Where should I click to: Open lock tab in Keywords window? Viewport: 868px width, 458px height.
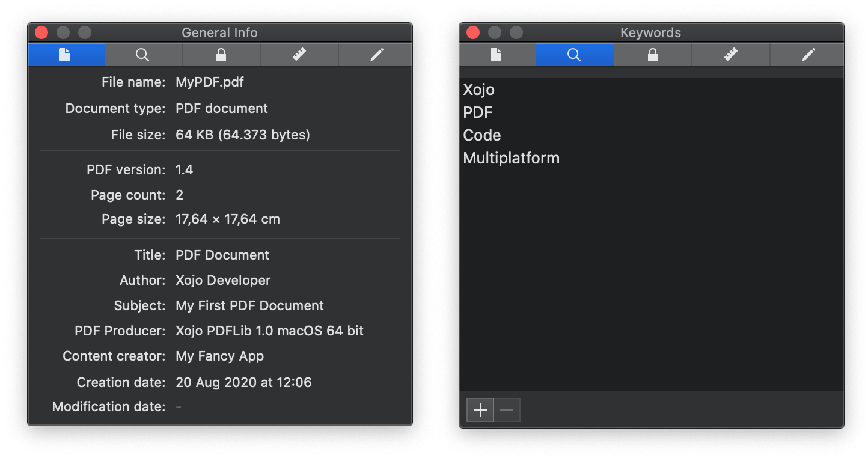(653, 55)
